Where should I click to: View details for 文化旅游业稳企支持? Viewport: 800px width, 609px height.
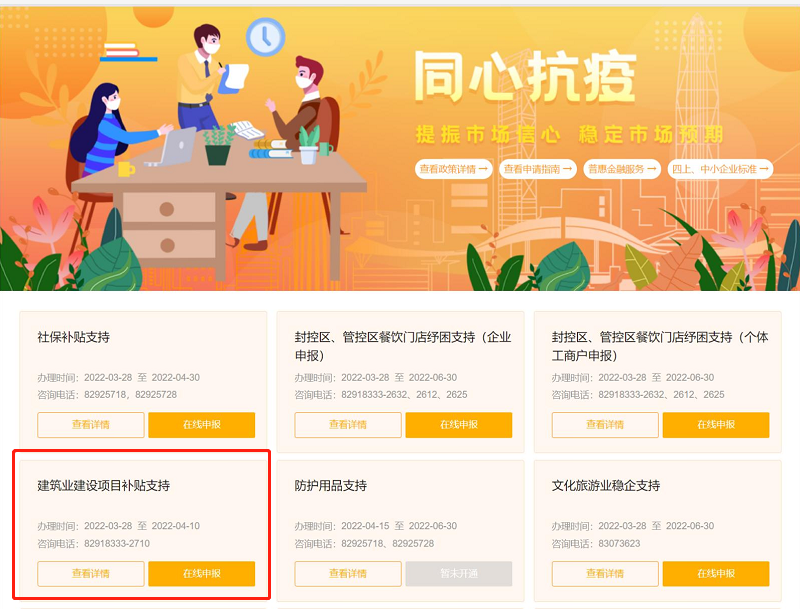click(605, 574)
